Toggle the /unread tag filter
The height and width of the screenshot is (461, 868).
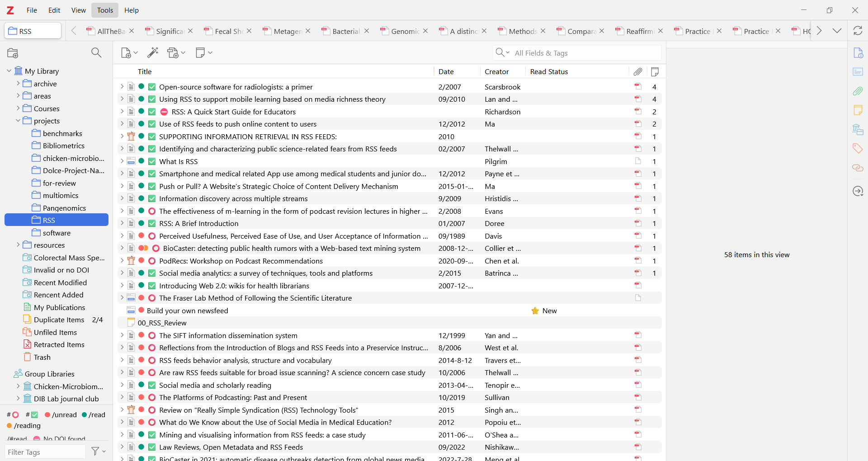tap(61, 414)
